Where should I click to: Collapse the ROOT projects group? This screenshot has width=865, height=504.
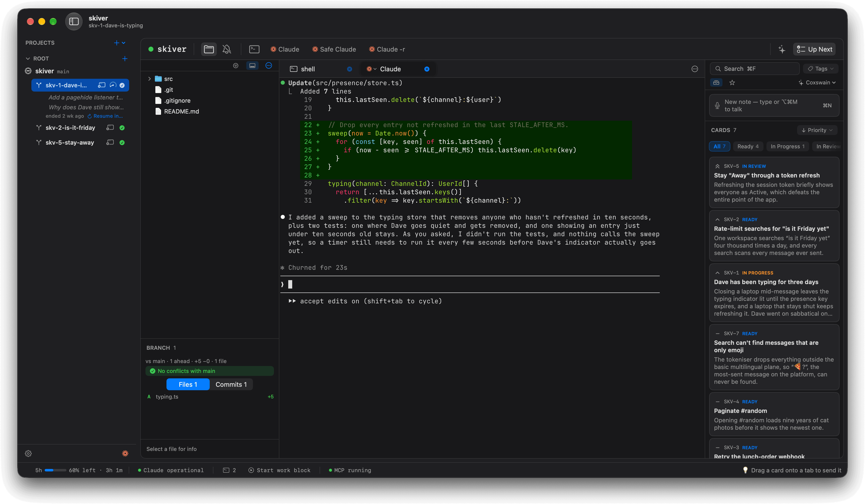pos(28,59)
